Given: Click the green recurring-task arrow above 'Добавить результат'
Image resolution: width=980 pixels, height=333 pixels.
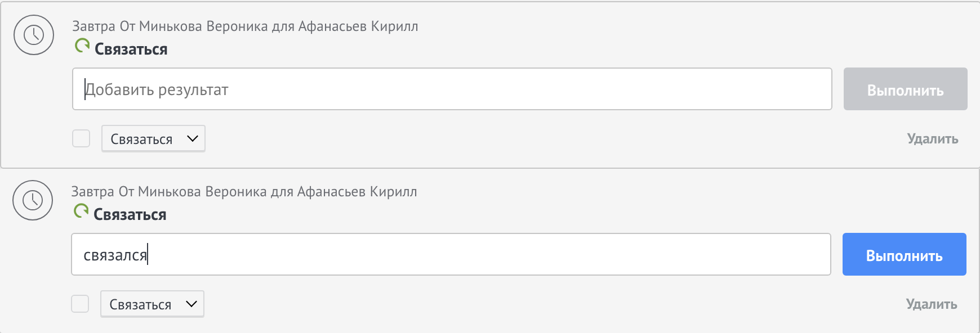Looking at the screenshot, I should coord(82,45).
